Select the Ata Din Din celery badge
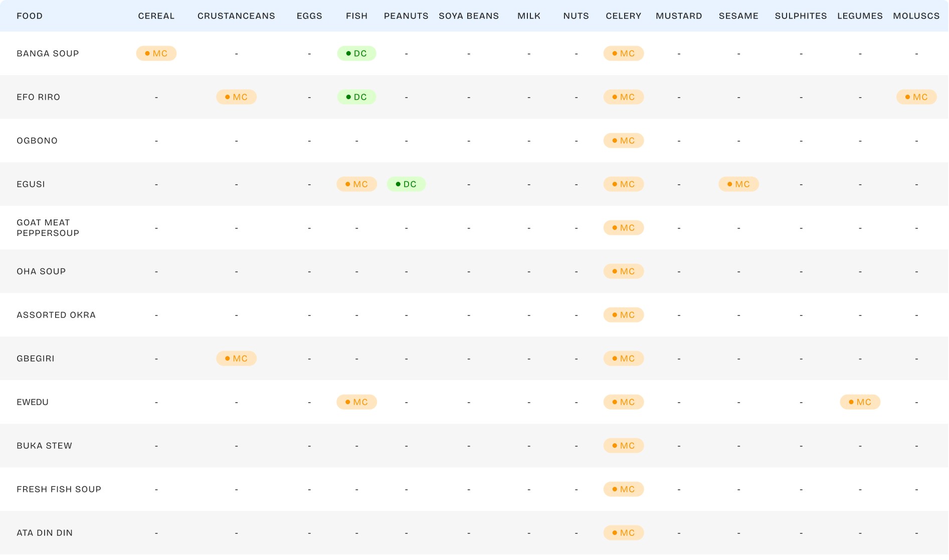 pos(623,533)
